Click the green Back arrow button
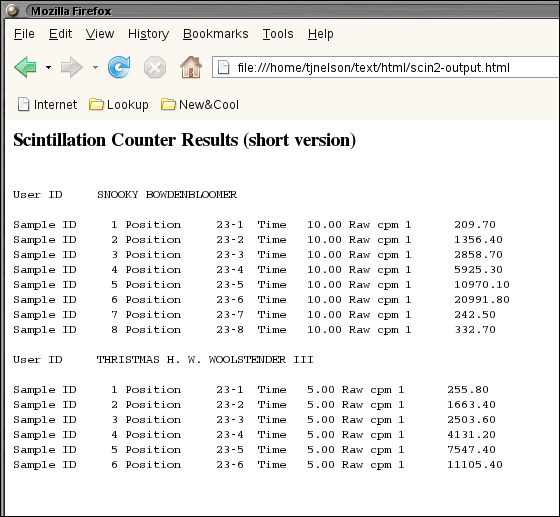560x517 pixels. coord(25,67)
